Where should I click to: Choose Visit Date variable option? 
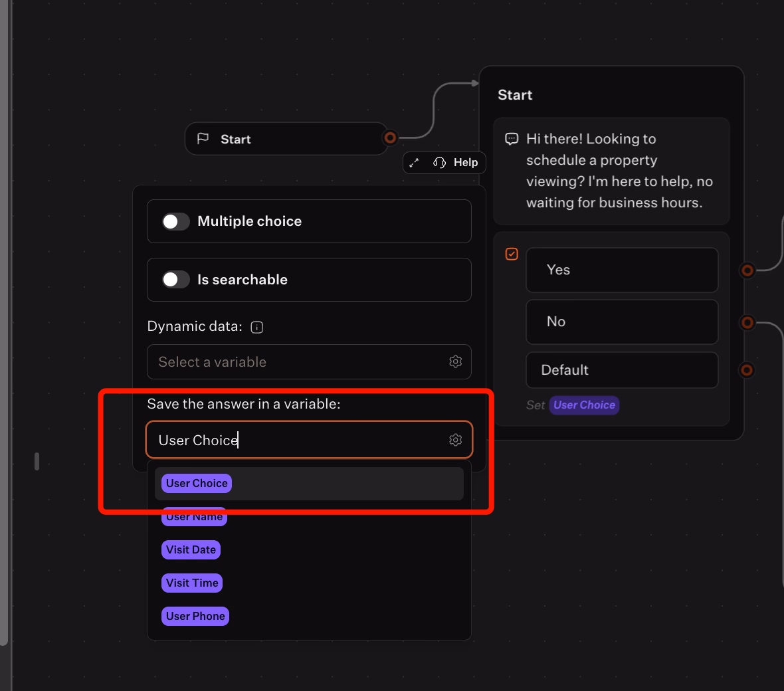point(191,550)
